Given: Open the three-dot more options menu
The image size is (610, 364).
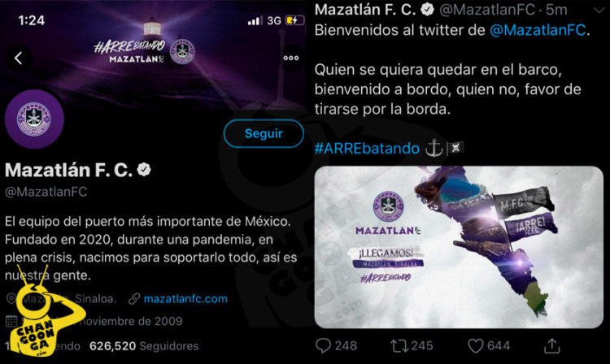Looking at the screenshot, I should tap(291, 58).
